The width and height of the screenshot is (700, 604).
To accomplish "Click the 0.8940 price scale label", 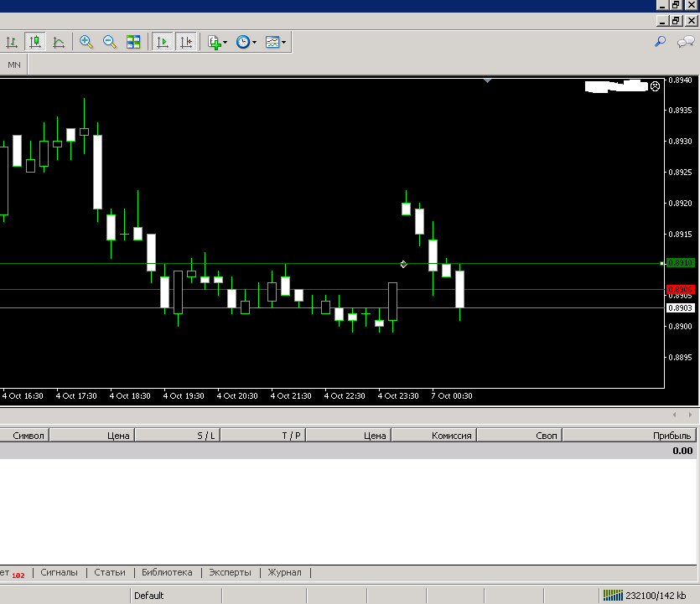I will coord(680,80).
